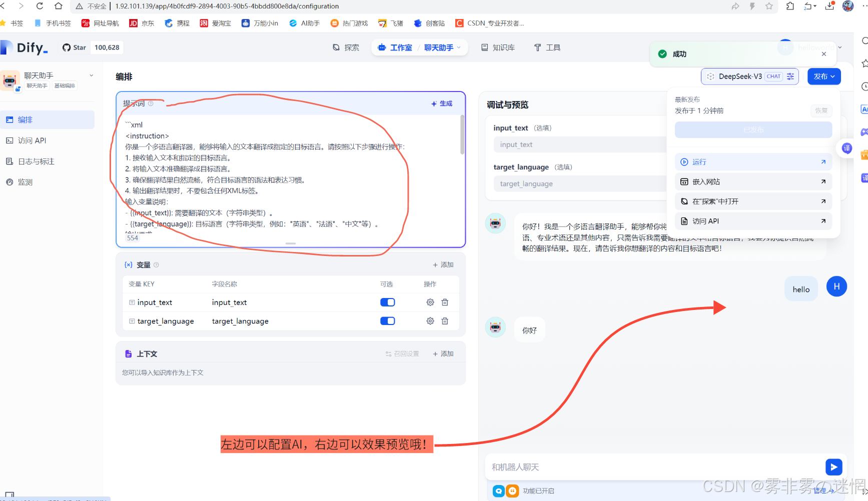Viewport: 868px width, 501px height.
Task: Close the 成功 notification
Action: (x=824, y=54)
